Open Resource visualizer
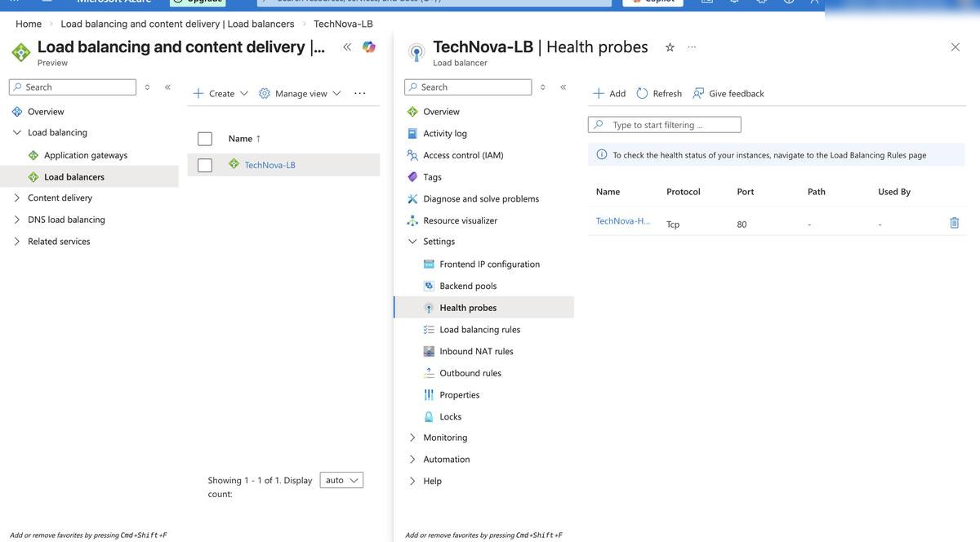Screen dimensions: 980x542 (x=460, y=220)
